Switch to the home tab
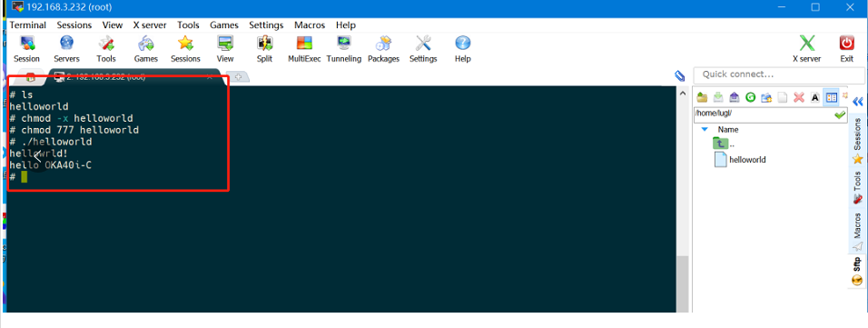This screenshot has width=868, height=328. (x=31, y=77)
